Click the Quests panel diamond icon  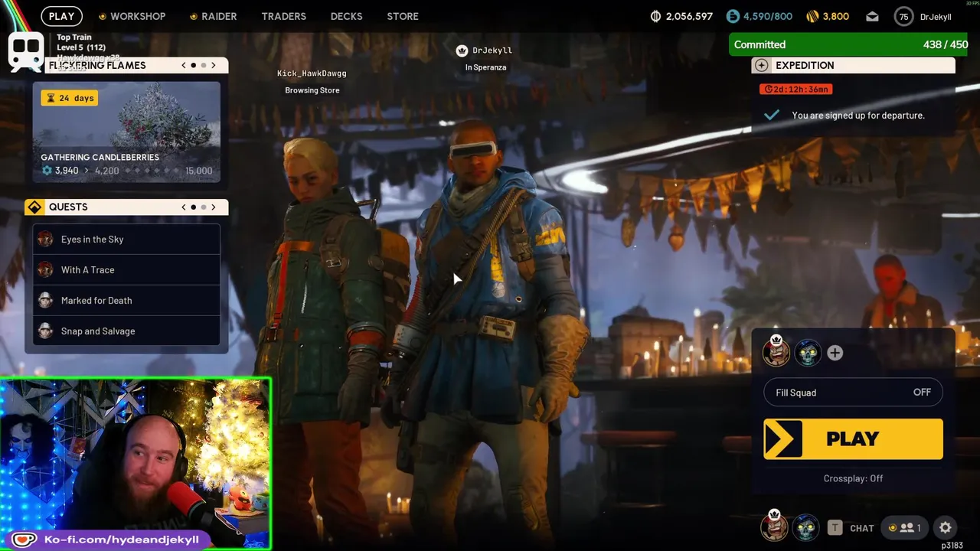tap(34, 207)
